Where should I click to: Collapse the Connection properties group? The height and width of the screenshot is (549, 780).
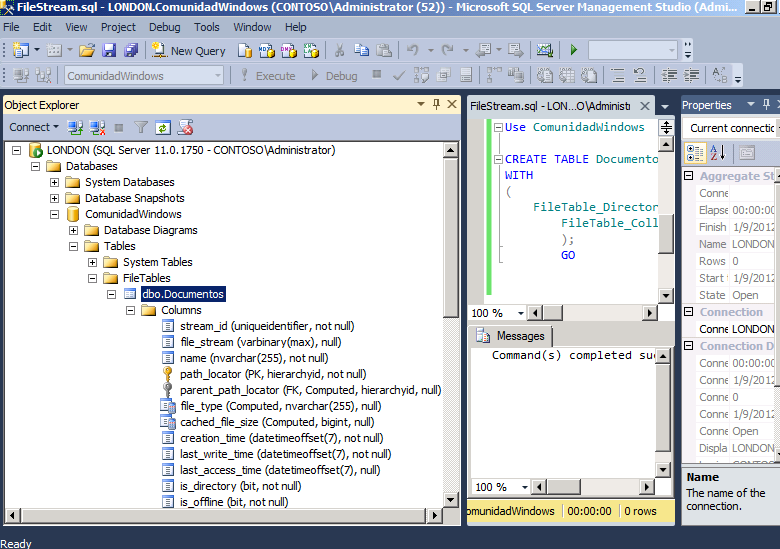(x=689, y=312)
